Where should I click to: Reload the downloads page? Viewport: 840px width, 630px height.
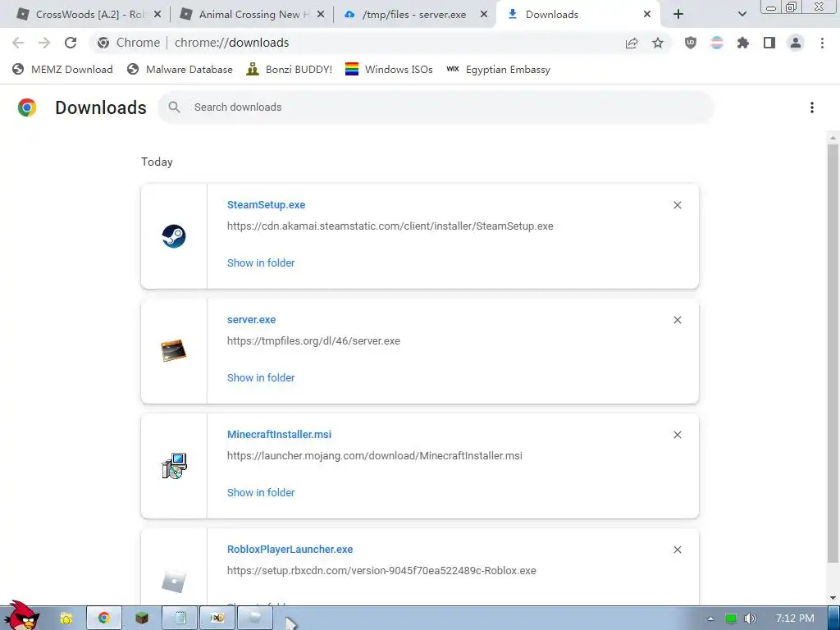coord(71,43)
